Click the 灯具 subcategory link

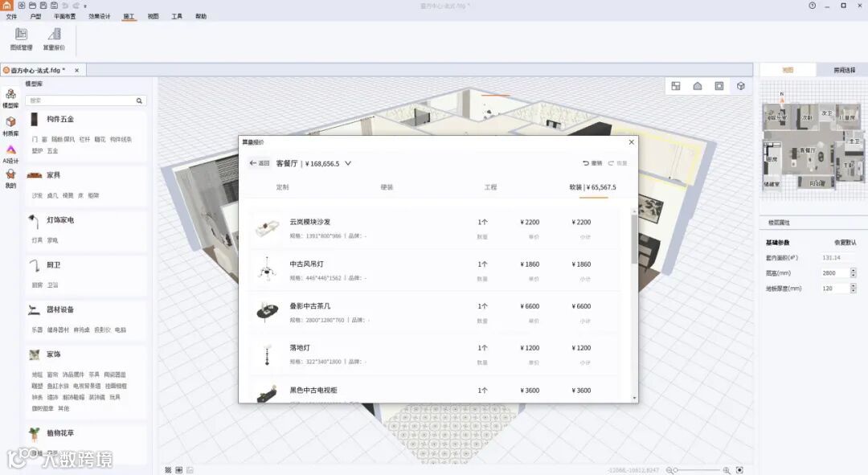tap(37, 240)
